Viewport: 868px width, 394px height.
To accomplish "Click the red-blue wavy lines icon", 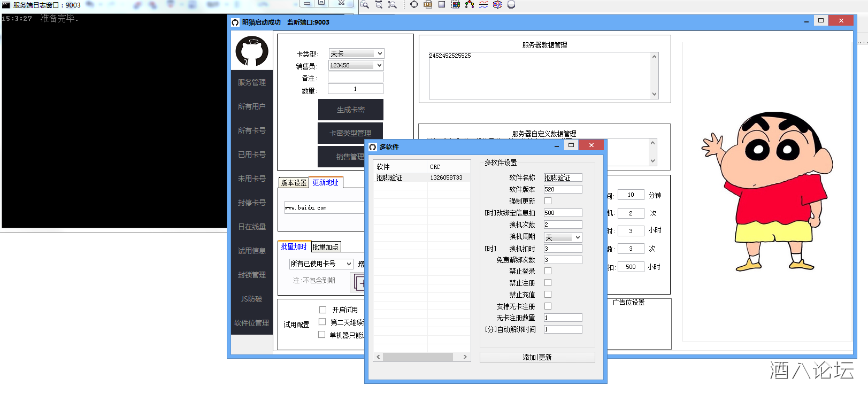I will coord(483,4).
